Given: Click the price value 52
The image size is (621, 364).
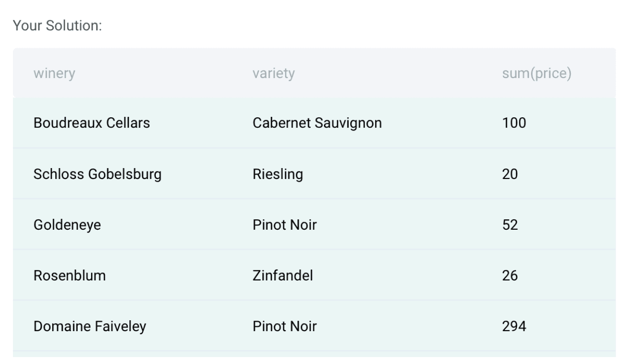Looking at the screenshot, I should 510,225.
